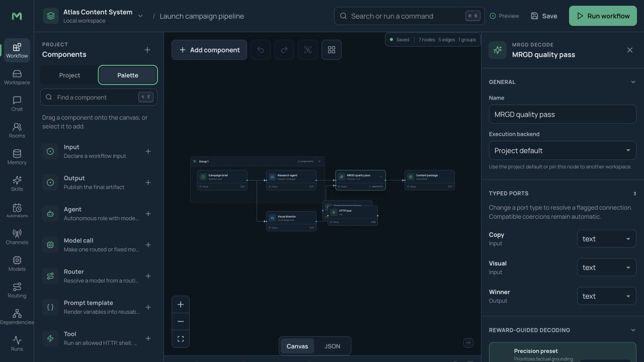
Task: Add the Input component with its plus
Action: (148, 151)
